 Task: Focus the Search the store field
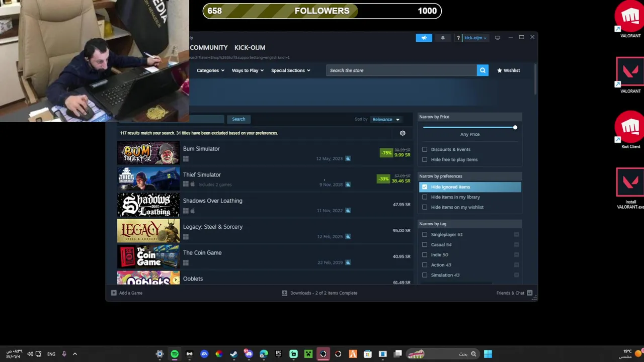point(401,70)
